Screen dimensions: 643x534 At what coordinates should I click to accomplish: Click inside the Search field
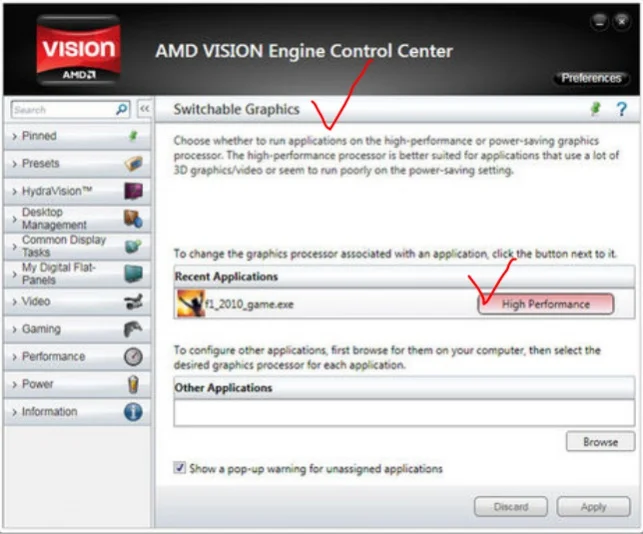pyautogui.click(x=62, y=109)
